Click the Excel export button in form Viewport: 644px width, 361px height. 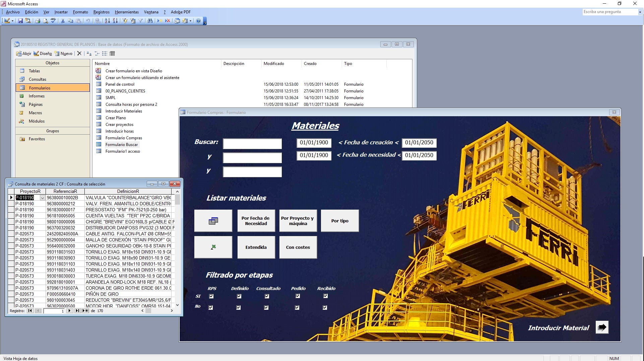click(x=213, y=247)
